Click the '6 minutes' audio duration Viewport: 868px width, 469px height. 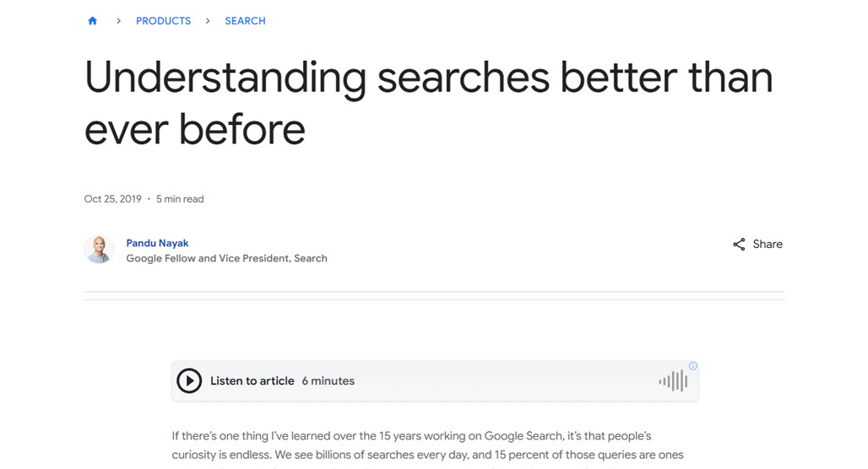328,380
